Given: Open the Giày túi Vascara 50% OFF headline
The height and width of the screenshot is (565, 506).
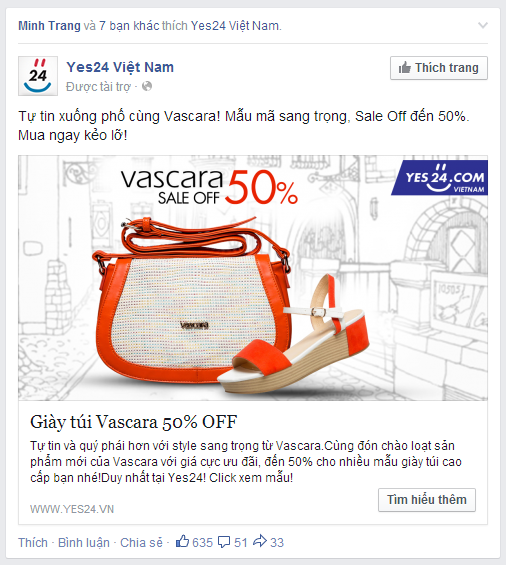Looking at the screenshot, I should (134, 422).
